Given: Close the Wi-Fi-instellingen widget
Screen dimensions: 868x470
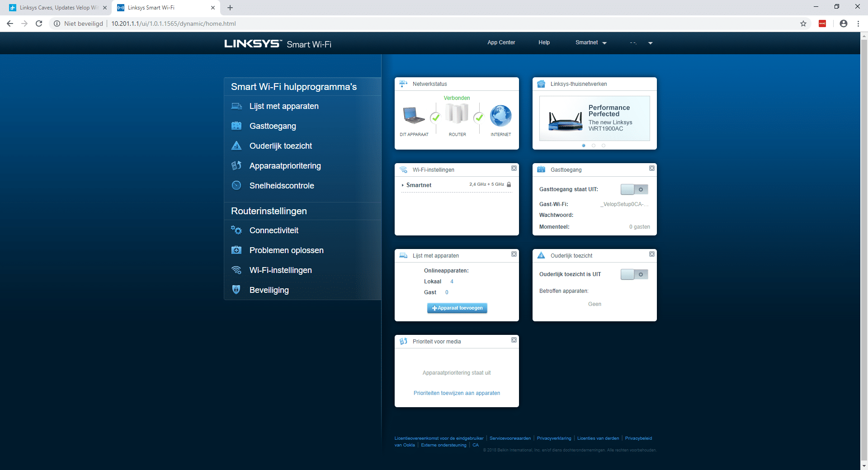Looking at the screenshot, I should 514,168.
